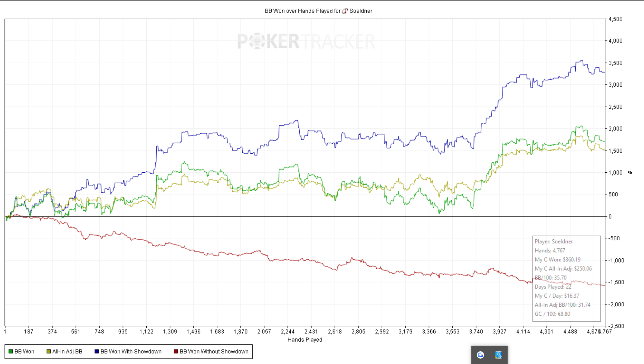Screen dimensions: 644x364
Task: Select the 'BB Won Without Showdown' legend label
Action: click(214, 352)
